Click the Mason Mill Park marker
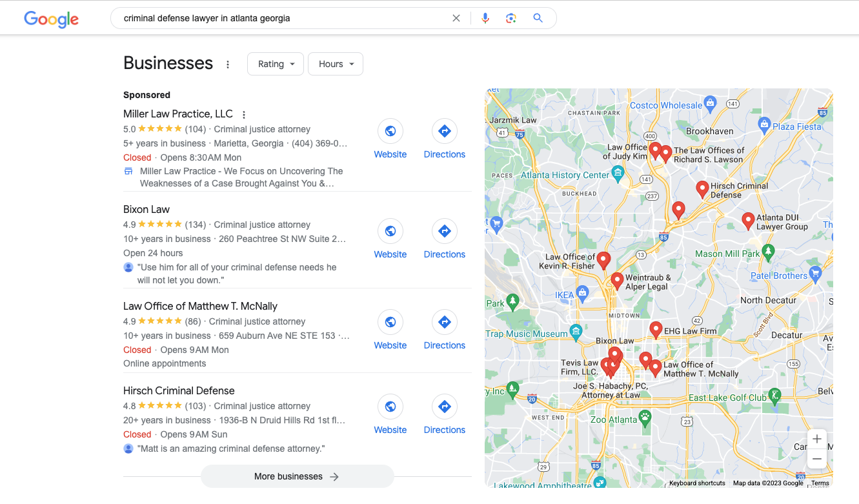 (768, 251)
